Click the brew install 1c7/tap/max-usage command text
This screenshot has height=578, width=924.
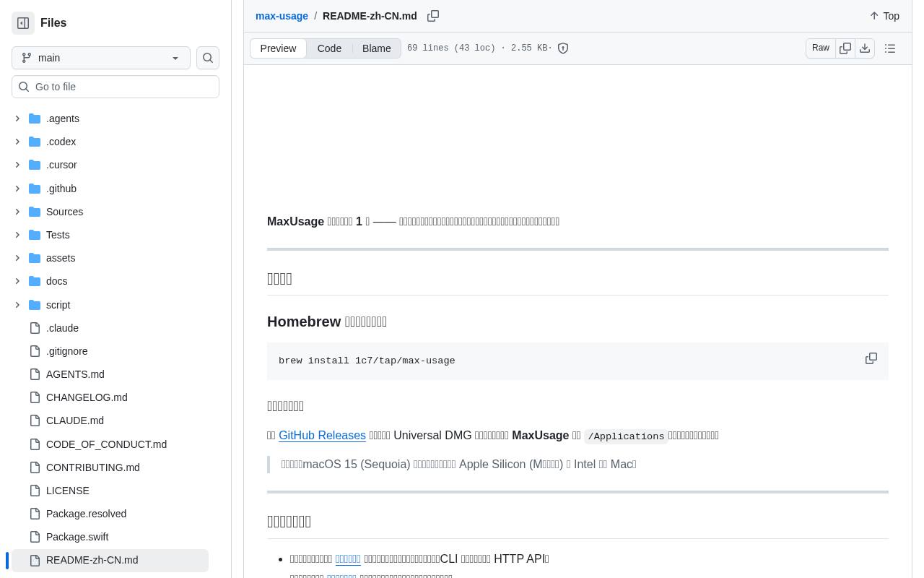[x=367, y=361]
